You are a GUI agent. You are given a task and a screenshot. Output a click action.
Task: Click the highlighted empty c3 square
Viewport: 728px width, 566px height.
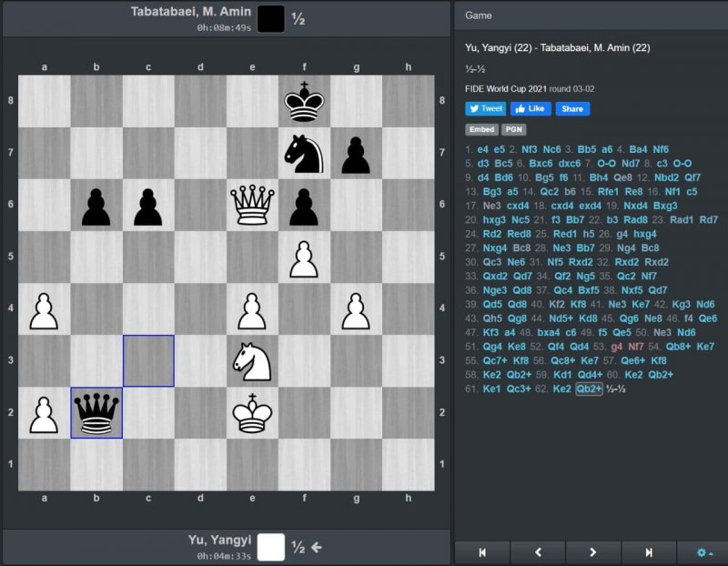click(x=148, y=360)
